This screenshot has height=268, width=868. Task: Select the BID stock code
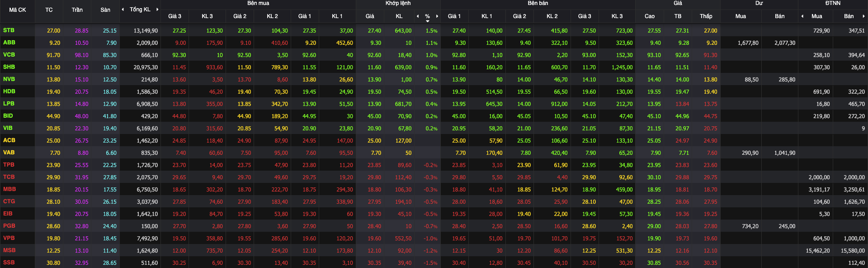point(8,116)
